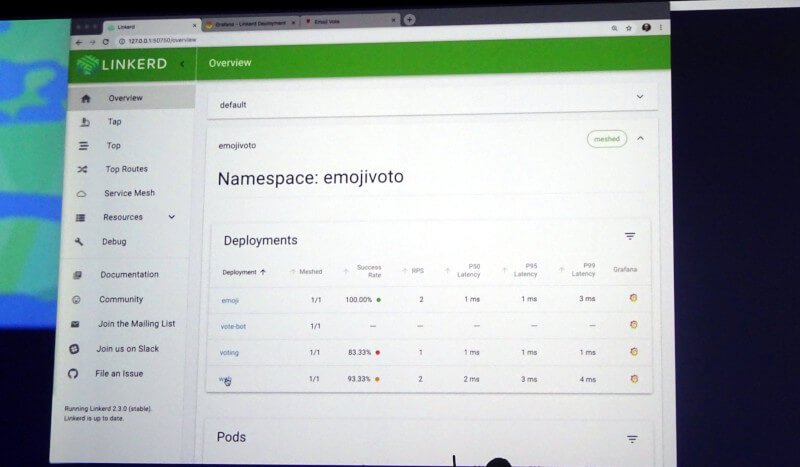Sort by P99 Latency column header
This screenshot has width=800, height=467.
[x=578, y=269]
